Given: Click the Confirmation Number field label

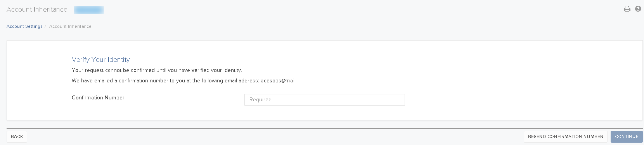Looking at the screenshot, I should coord(98,97).
